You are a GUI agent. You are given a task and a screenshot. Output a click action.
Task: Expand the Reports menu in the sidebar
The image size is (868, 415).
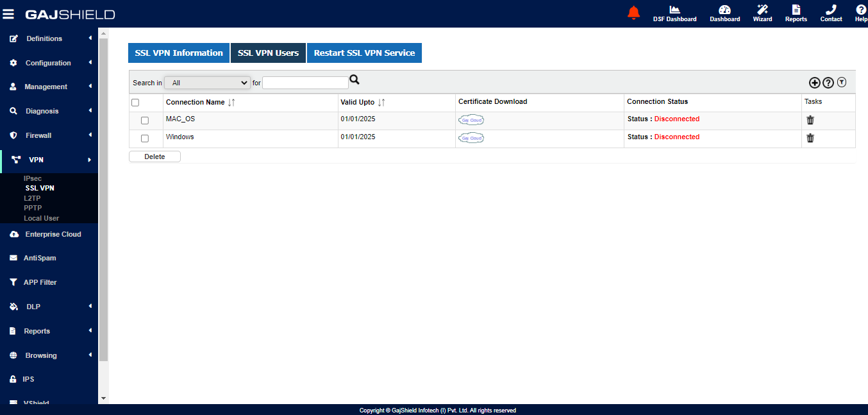[x=49, y=331]
